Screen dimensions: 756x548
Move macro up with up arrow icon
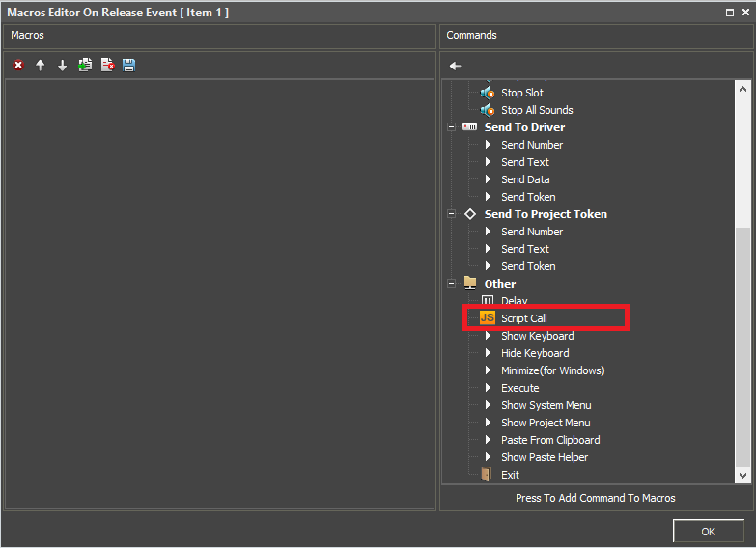[41, 66]
